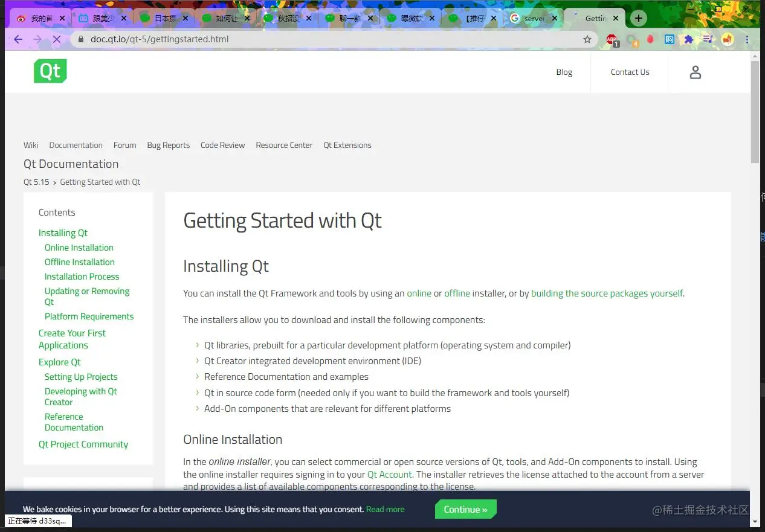Viewport: 765px width, 532px height.
Task: Jump to Explore Qt in Contents
Action: coord(59,362)
